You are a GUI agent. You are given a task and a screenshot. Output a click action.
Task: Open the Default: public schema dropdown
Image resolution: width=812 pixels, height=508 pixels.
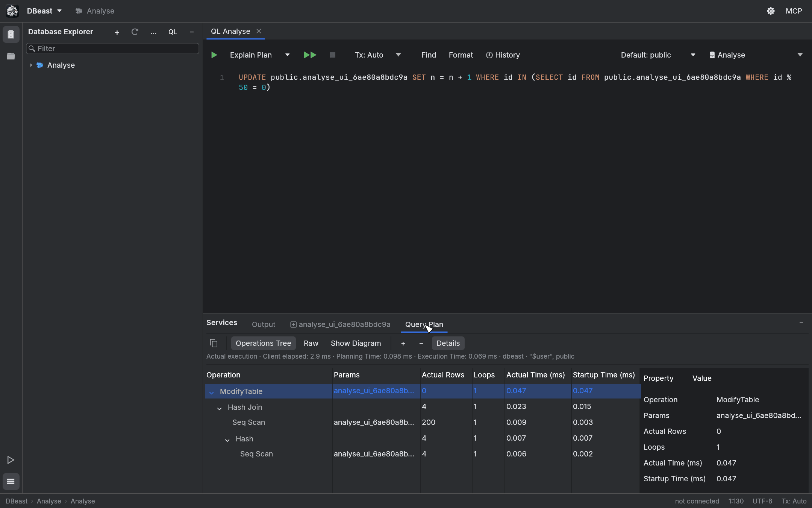click(x=658, y=55)
